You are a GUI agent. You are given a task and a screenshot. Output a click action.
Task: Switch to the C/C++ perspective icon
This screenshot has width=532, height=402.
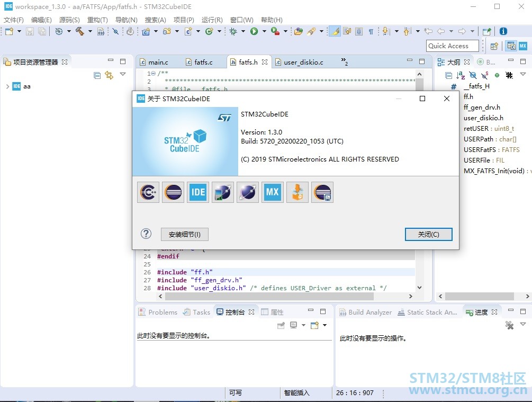coord(511,46)
